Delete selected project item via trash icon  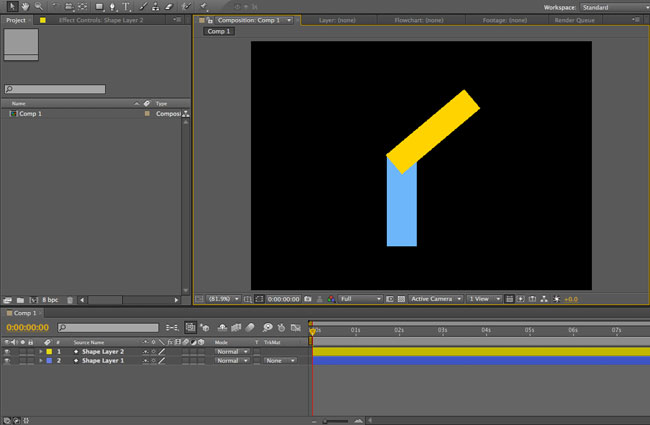pos(70,300)
